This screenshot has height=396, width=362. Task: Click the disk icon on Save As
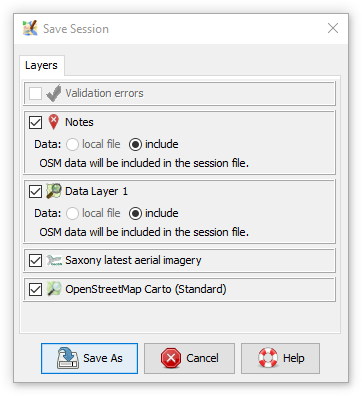click(x=68, y=358)
